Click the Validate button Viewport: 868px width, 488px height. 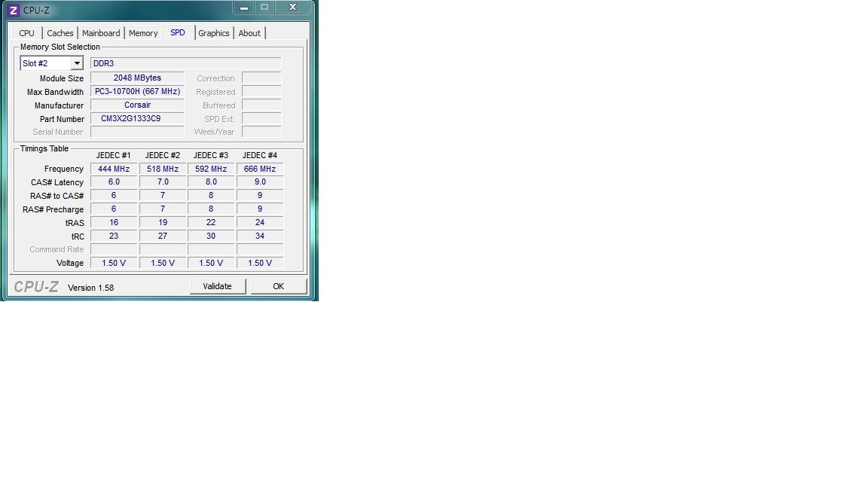218,286
